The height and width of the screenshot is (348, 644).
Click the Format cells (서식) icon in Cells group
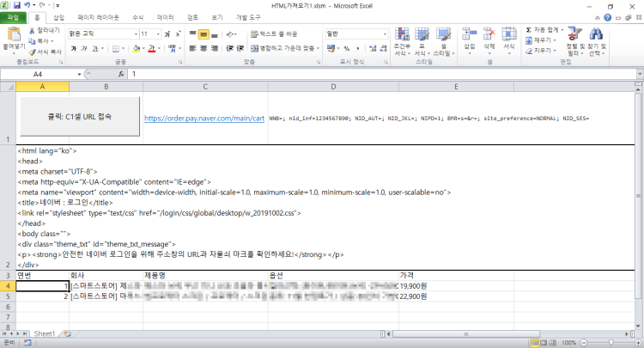click(x=509, y=34)
